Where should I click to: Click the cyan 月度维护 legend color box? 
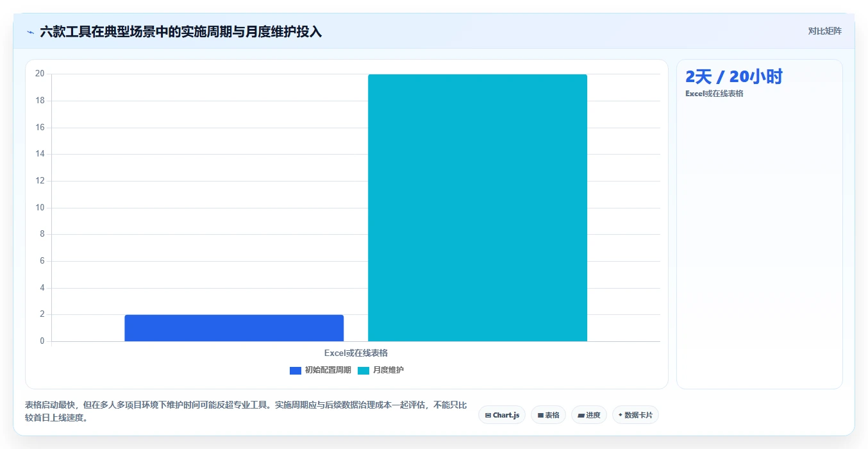pos(363,371)
